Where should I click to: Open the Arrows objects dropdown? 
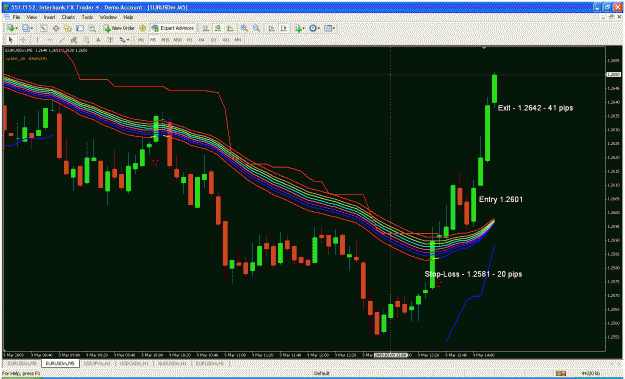pyautogui.click(x=125, y=40)
